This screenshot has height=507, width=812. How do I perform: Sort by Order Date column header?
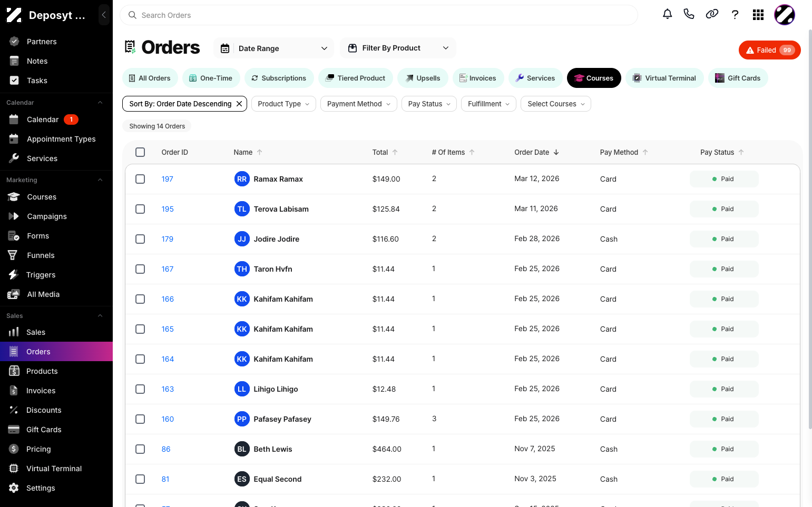(x=536, y=152)
